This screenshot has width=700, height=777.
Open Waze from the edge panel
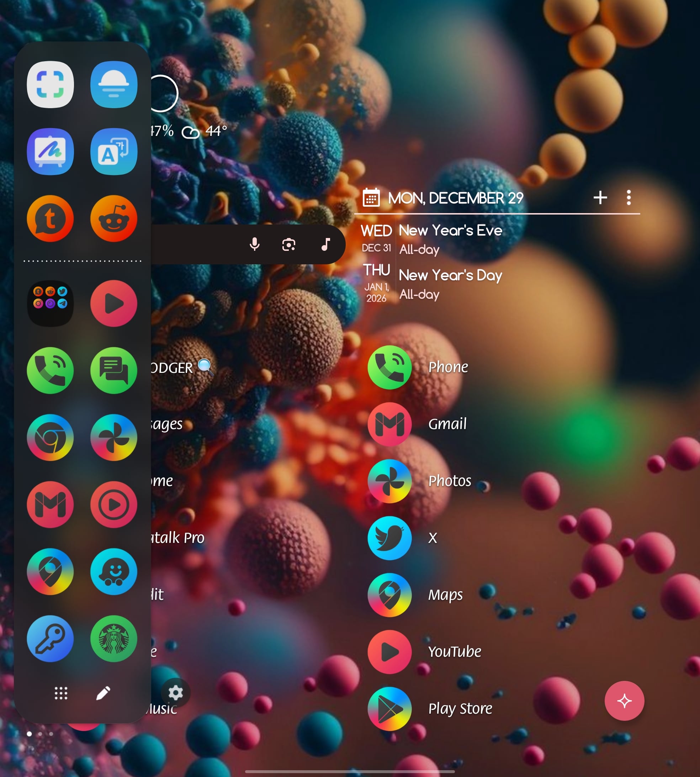click(x=113, y=572)
